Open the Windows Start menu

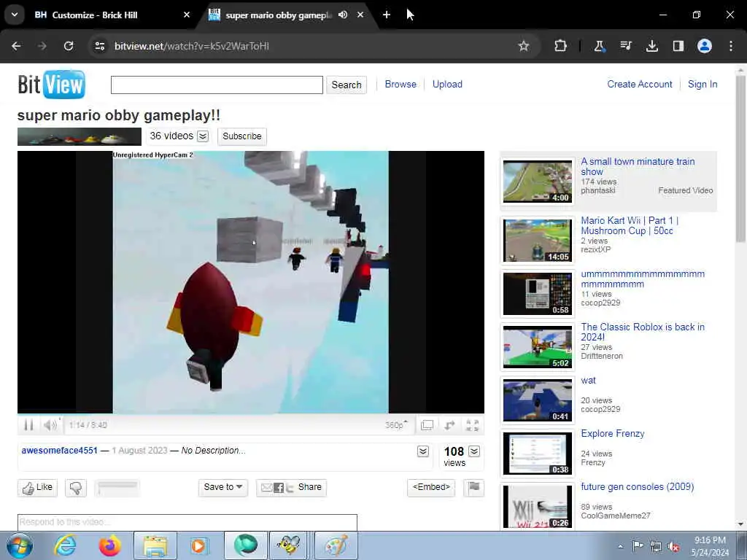tap(20, 546)
